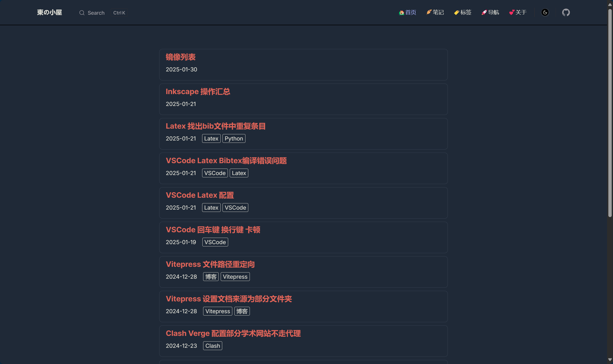Open 关于 nav item
This screenshot has height=364, width=613.
518,12
